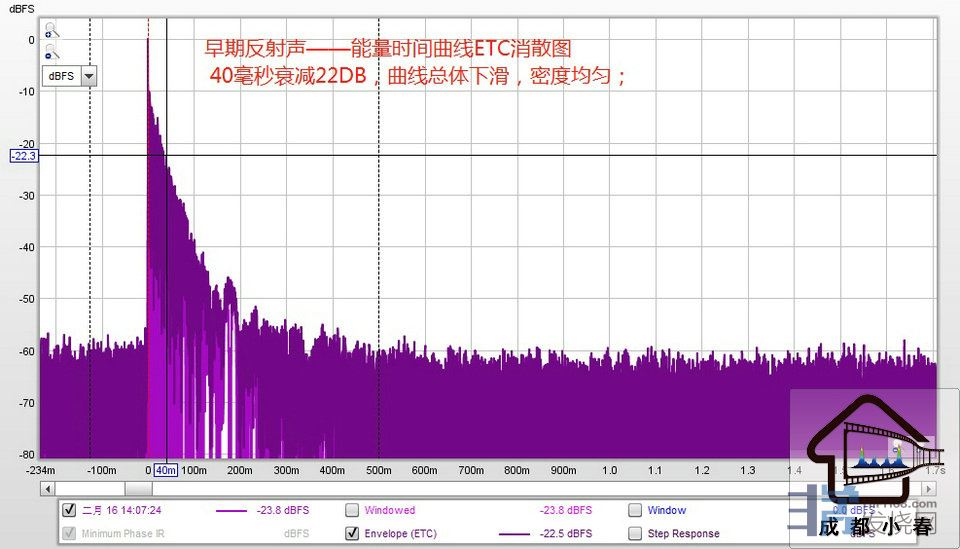Click the 40m cursor time label
The height and width of the screenshot is (549, 960).
166,470
